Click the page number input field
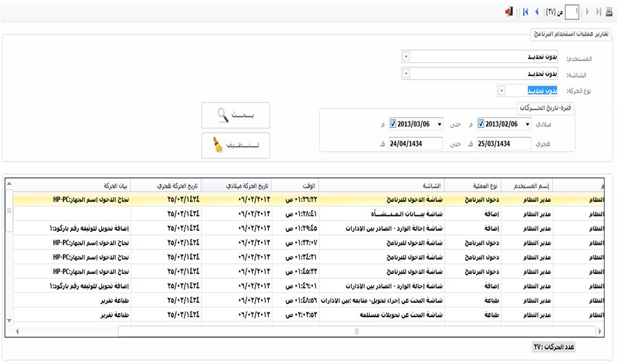Image resolution: width=617 pixels, height=364 pixels. tap(572, 12)
